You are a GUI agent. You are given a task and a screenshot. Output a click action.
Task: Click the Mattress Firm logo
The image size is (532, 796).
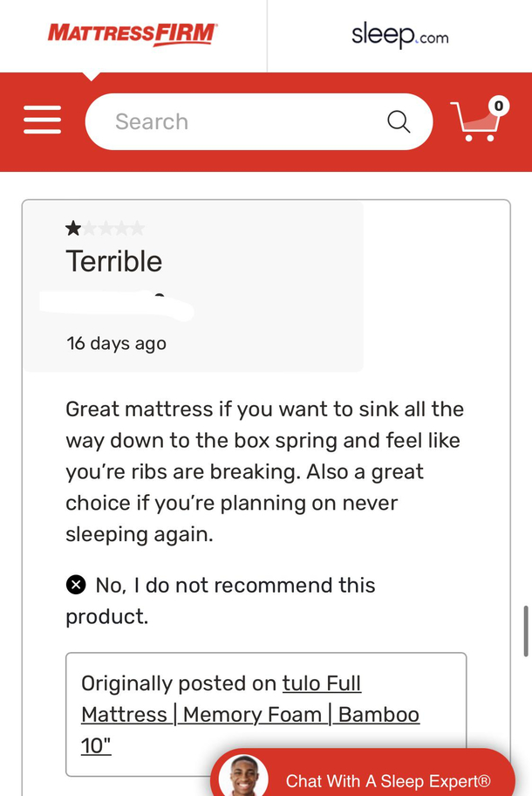[133, 33]
